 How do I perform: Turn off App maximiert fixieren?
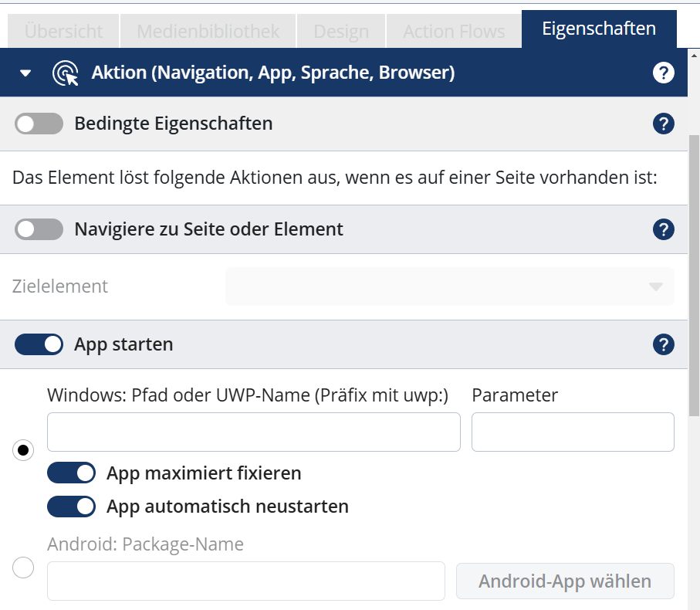click(71, 473)
